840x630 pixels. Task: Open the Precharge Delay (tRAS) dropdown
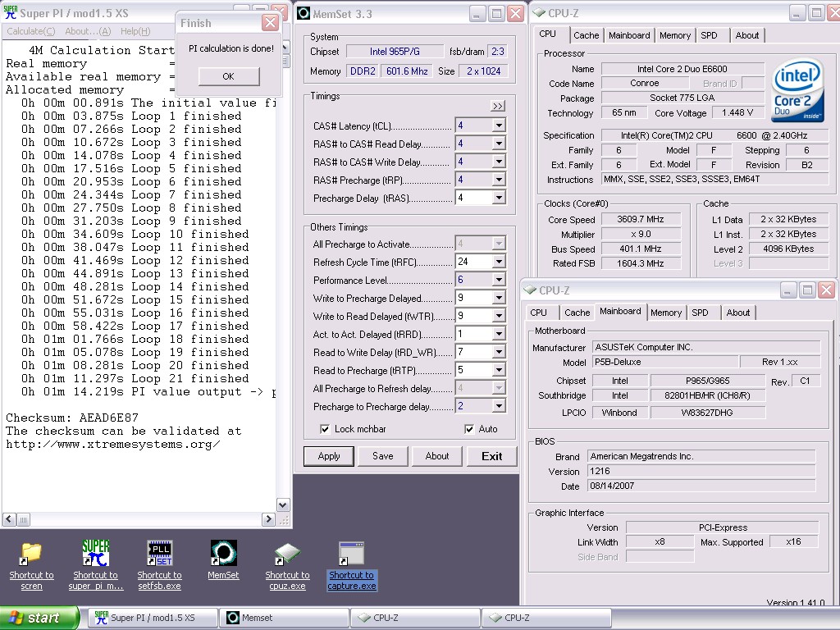coord(499,198)
